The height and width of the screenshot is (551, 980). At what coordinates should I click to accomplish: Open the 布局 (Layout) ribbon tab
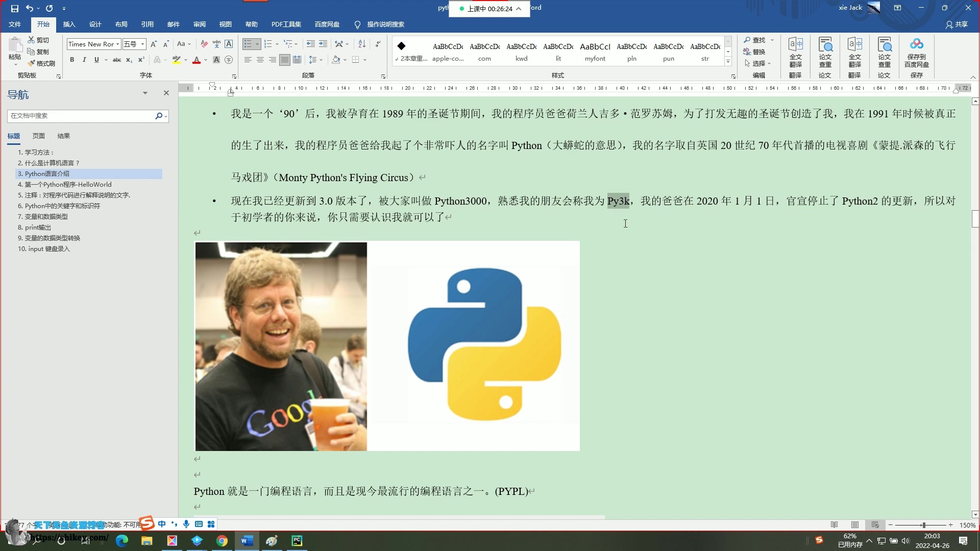pyautogui.click(x=121, y=24)
